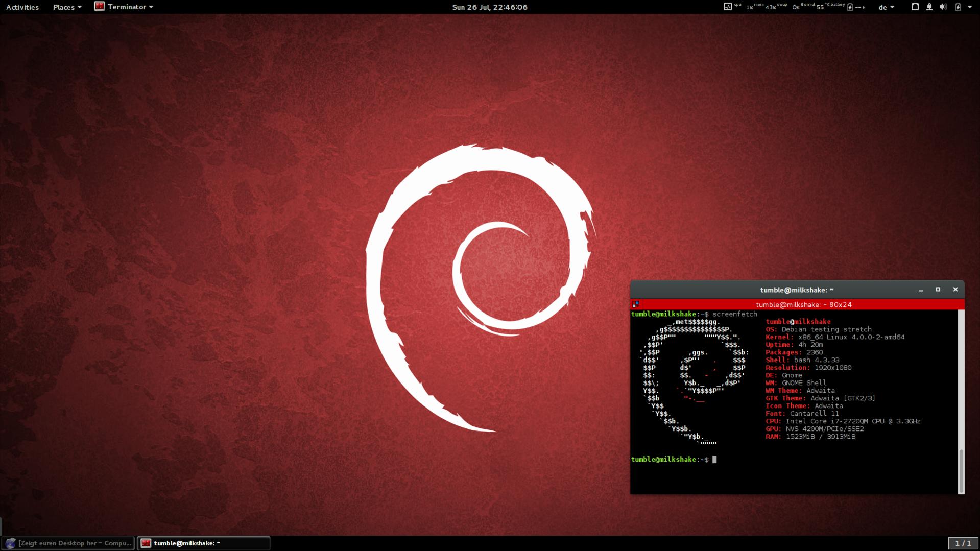Viewport: 980px width, 551px height.
Task: Click the system monitor graph icon
Action: coord(728,7)
